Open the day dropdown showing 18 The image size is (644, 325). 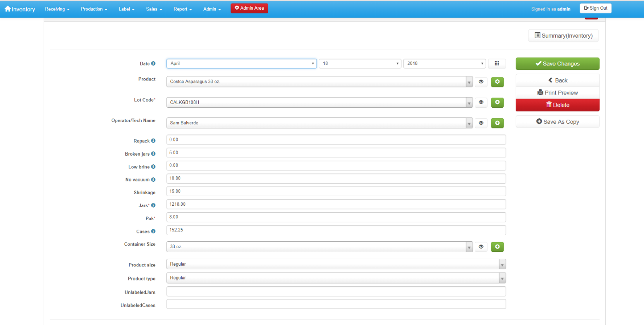tap(360, 64)
